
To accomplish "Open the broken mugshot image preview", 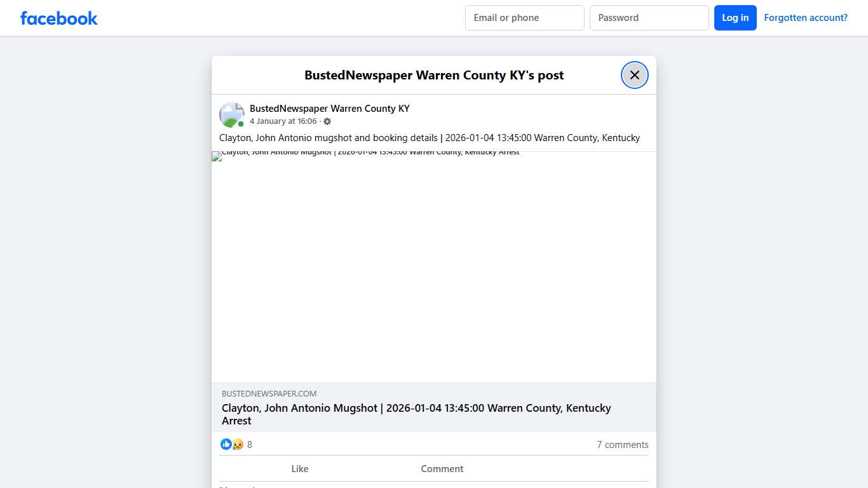I will tap(433, 267).
